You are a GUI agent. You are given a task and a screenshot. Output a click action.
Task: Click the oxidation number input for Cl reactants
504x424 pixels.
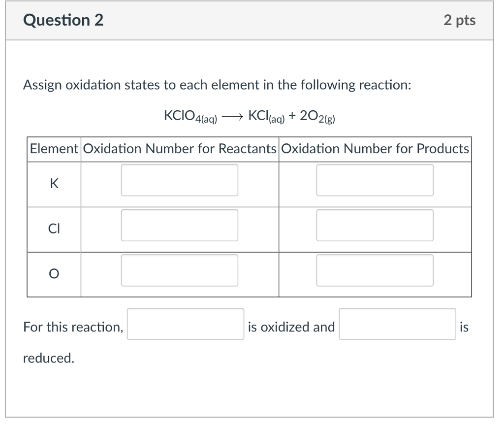click(x=179, y=225)
